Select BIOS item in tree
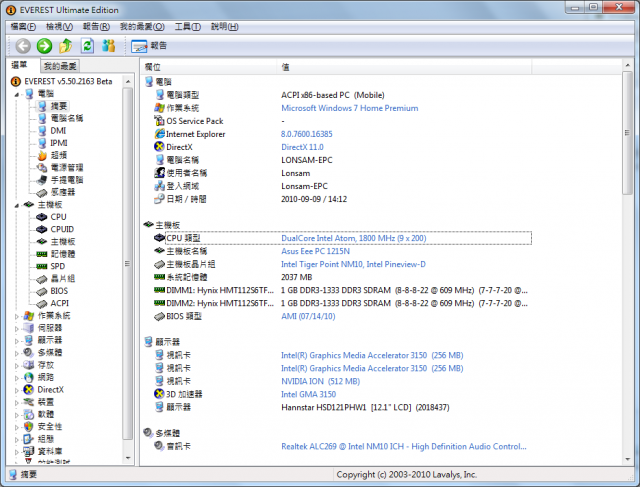The height and width of the screenshot is (487, 640). tap(59, 291)
